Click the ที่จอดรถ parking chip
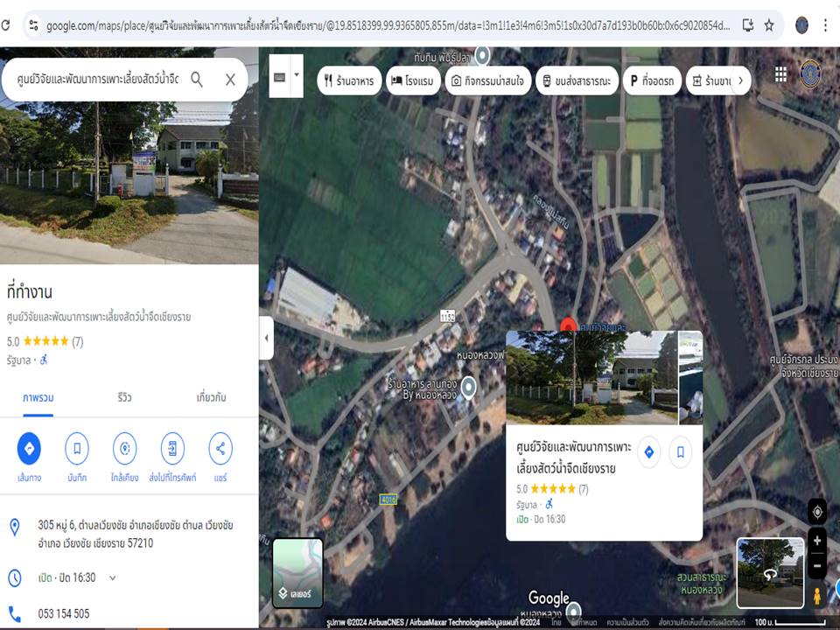Viewport: 840px width, 630px height. coord(652,80)
